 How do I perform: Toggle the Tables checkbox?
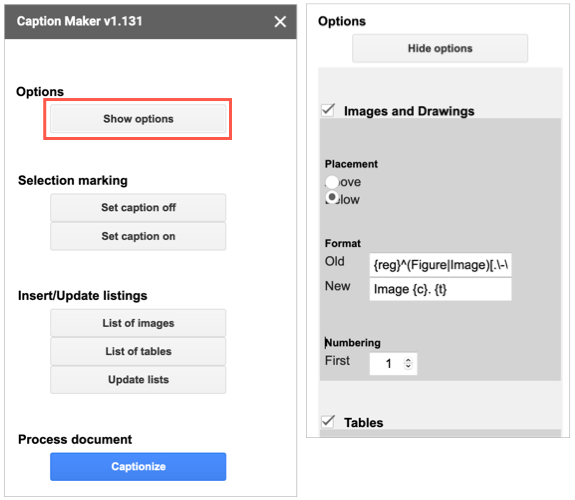328,421
